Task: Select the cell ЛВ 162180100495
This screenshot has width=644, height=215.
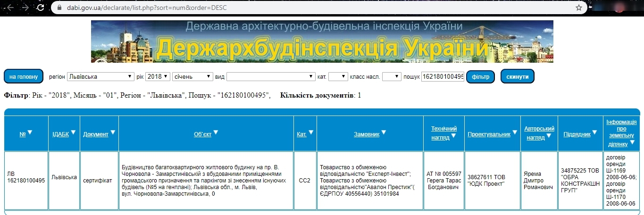Action: pyautogui.click(x=26, y=180)
